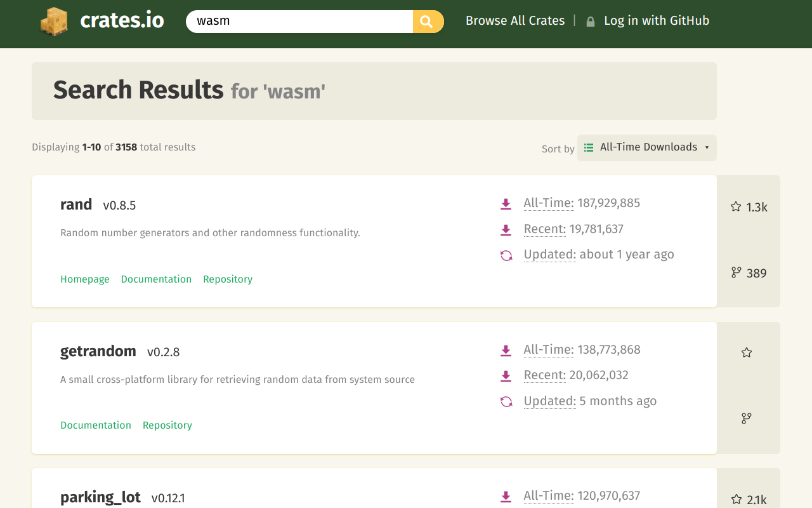Click rand Updated label
Screen dimensions: 812x508
click(x=550, y=255)
